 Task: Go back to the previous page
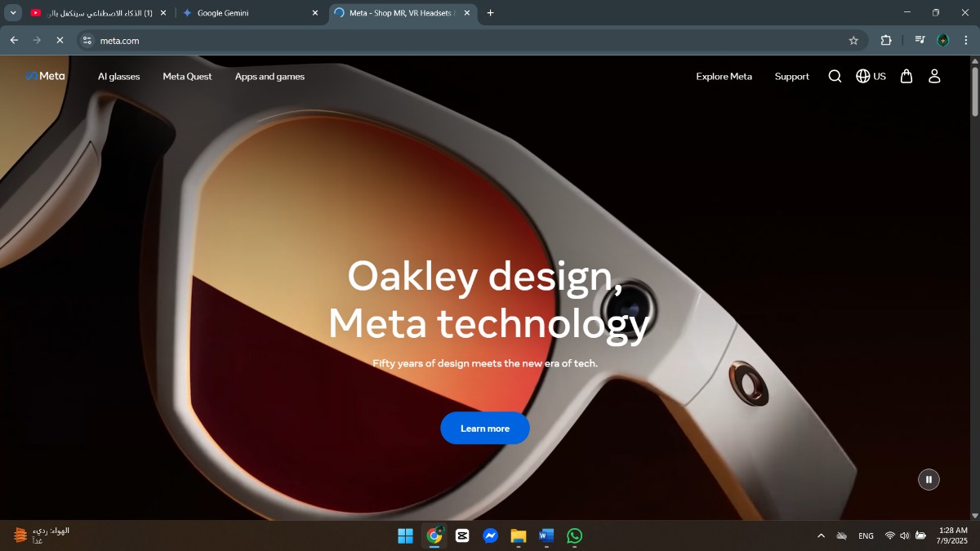click(x=14, y=40)
